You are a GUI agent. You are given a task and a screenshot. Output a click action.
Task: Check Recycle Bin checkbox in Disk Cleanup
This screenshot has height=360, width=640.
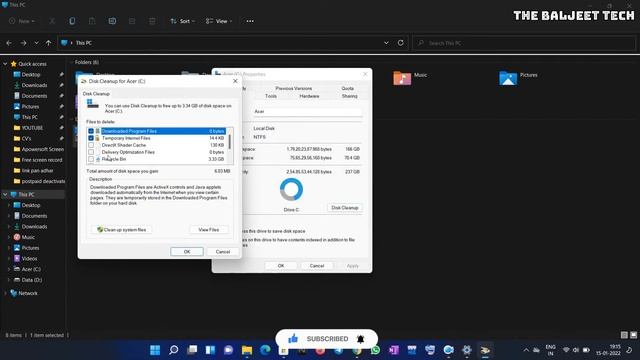pyautogui.click(x=91, y=159)
